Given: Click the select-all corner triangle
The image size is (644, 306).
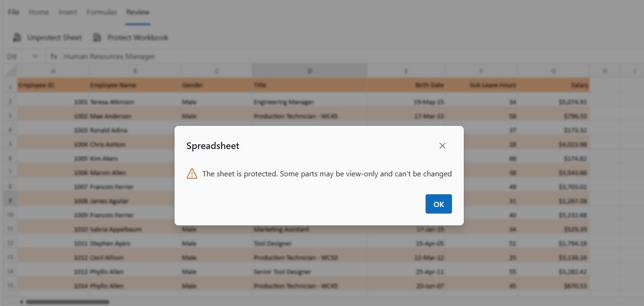Looking at the screenshot, I should (10, 71).
